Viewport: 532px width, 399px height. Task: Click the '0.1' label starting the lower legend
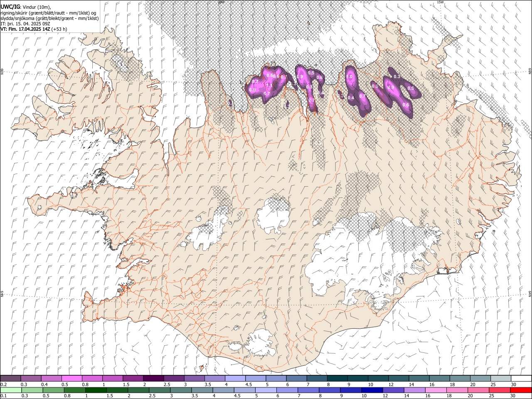[4, 396]
